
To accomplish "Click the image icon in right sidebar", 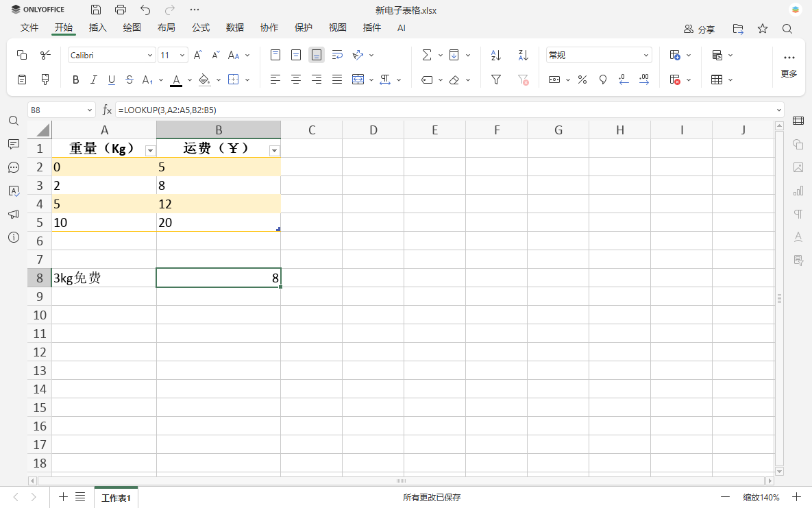I will click(798, 167).
